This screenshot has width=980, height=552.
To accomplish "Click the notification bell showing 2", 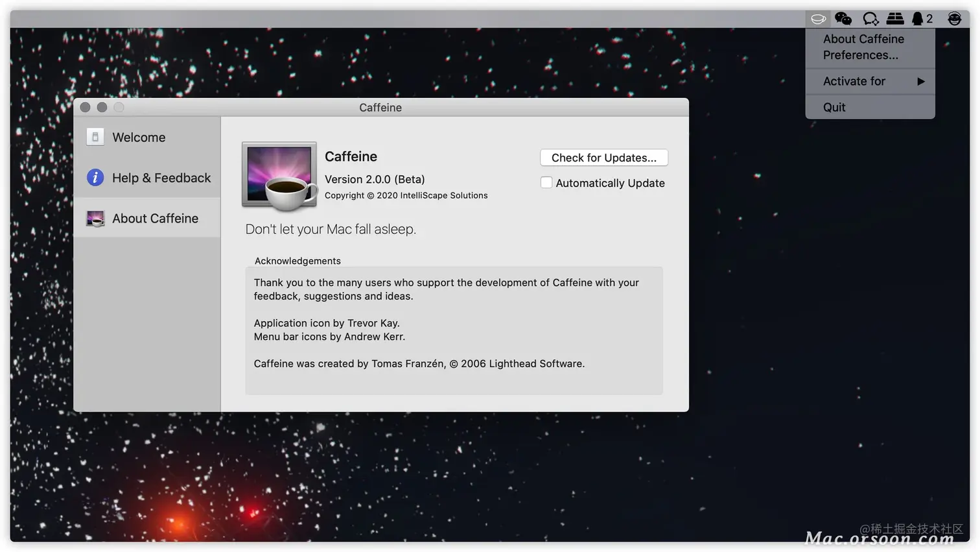I will pos(922,19).
